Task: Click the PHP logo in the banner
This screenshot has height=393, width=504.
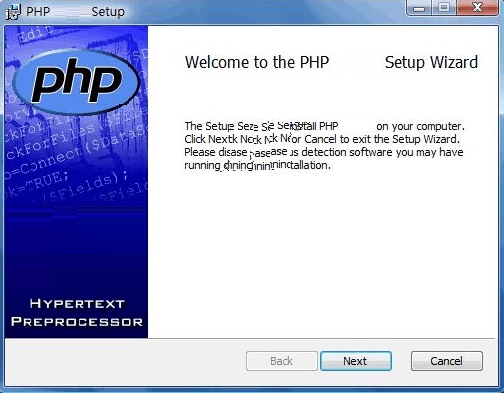Action: click(76, 81)
